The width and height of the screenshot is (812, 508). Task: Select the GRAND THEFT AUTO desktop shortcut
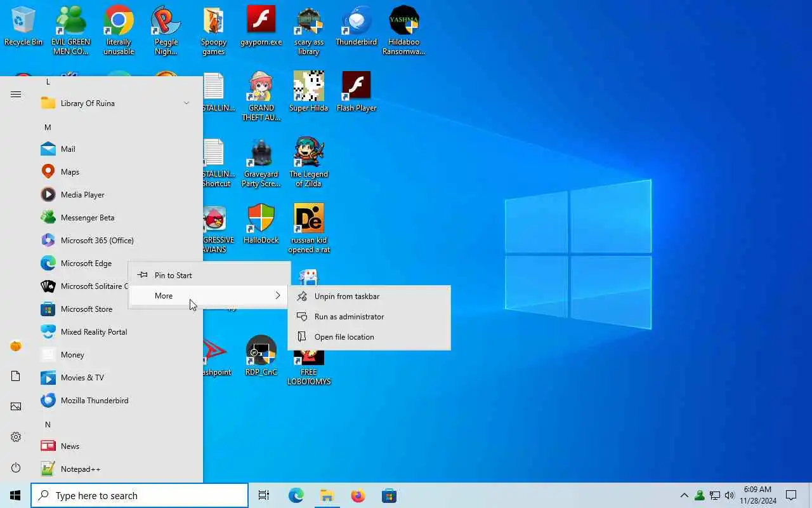coord(261,97)
